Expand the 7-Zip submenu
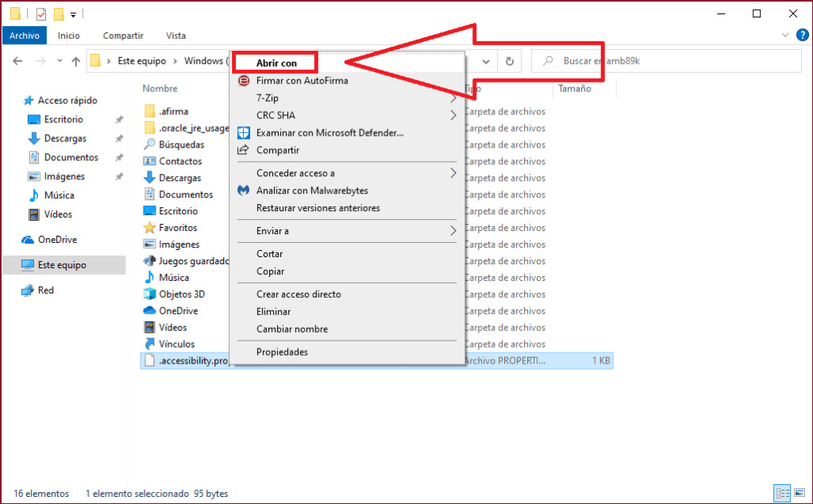The width and height of the screenshot is (813, 504). tap(453, 98)
